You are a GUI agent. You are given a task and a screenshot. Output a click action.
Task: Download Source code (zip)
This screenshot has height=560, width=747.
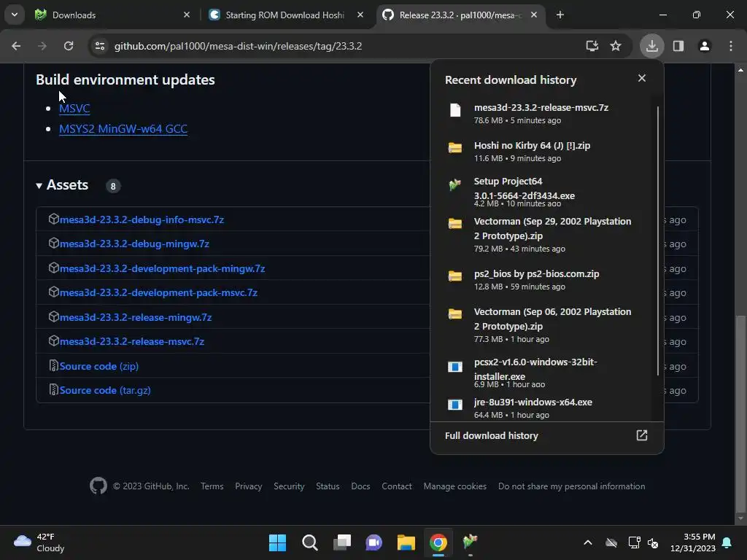(98, 366)
